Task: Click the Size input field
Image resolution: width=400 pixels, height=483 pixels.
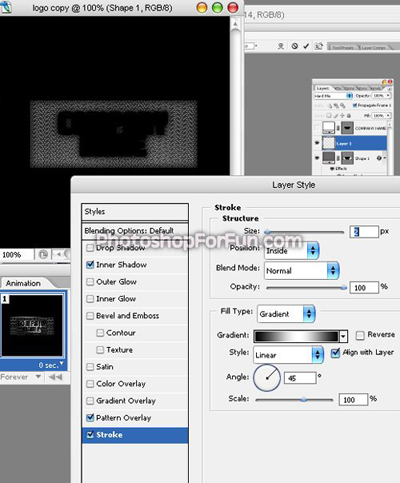Action: (364, 231)
